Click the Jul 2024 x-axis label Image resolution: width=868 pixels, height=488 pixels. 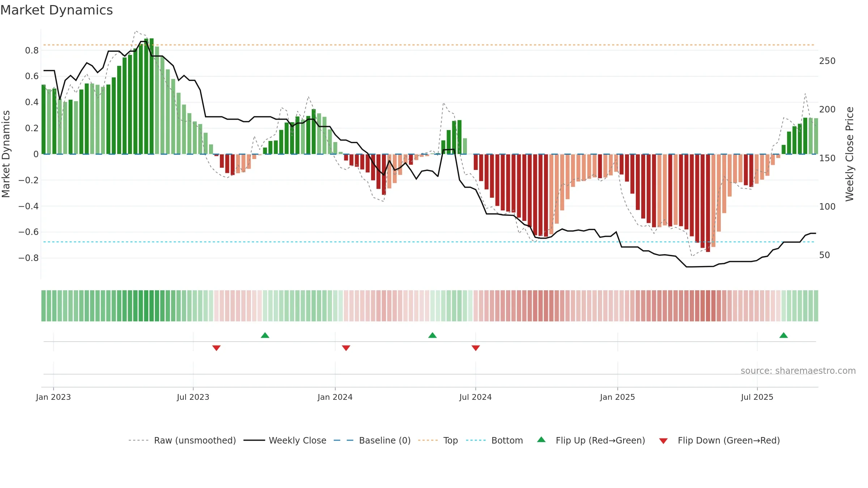[x=476, y=397]
